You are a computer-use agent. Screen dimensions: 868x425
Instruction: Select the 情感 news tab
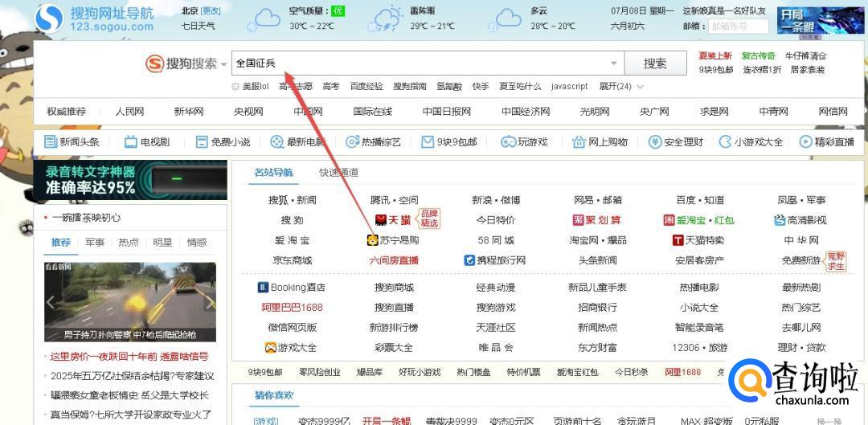[x=197, y=243]
